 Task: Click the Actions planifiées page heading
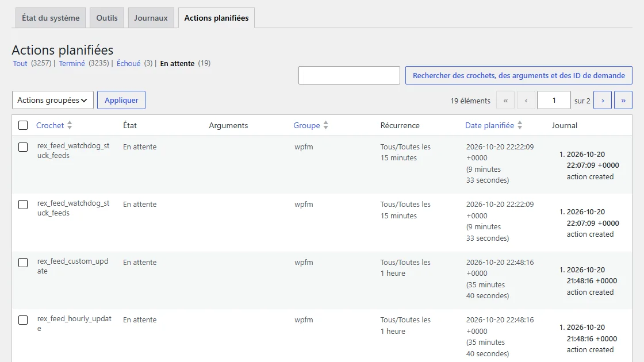point(63,49)
